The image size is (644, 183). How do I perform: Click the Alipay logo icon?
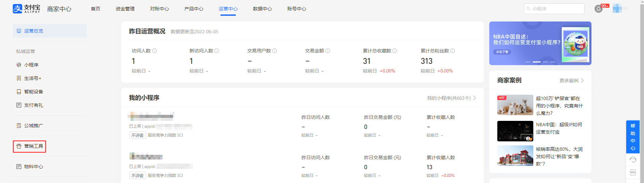(x=17, y=9)
